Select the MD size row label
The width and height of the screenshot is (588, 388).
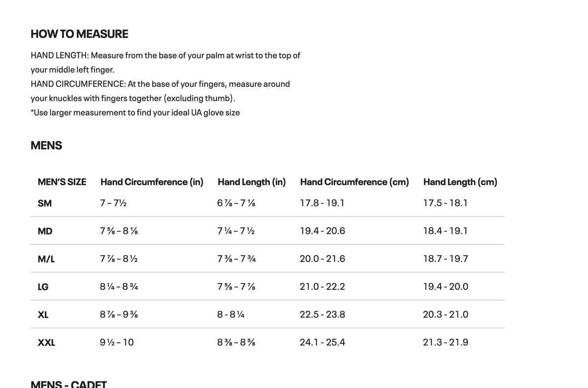pyautogui.click(x=45, y=231)
